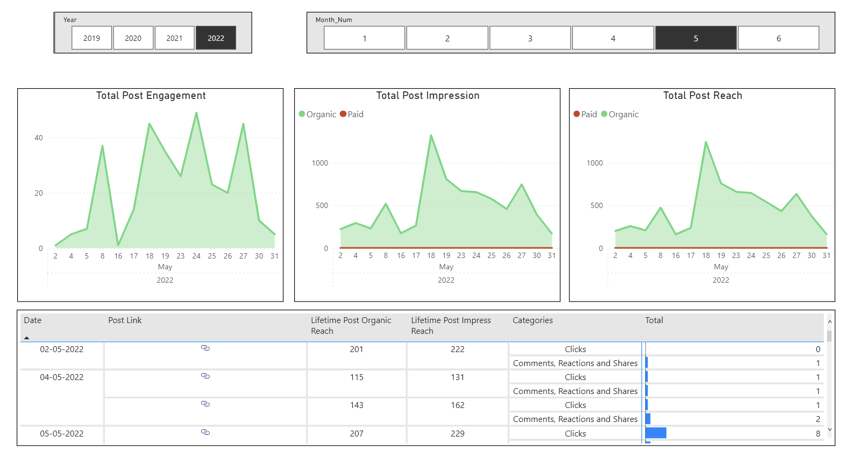Click the Month_Num slicer title
The image size is (868, 458).
click(334, 20)
